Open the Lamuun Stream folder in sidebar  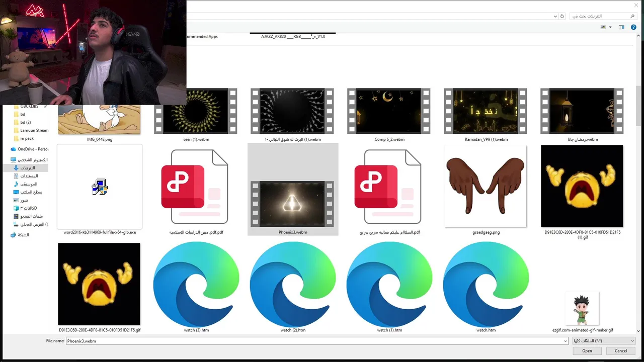click(31, 130)
